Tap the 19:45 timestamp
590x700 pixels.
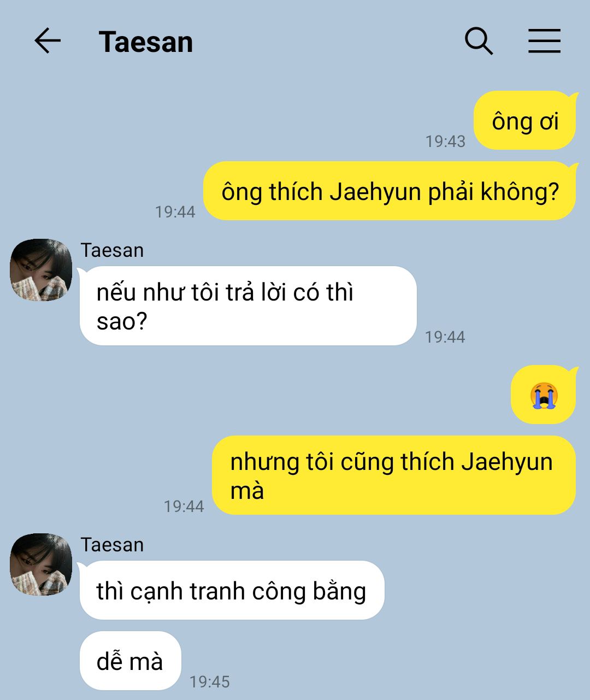[210, 682]
